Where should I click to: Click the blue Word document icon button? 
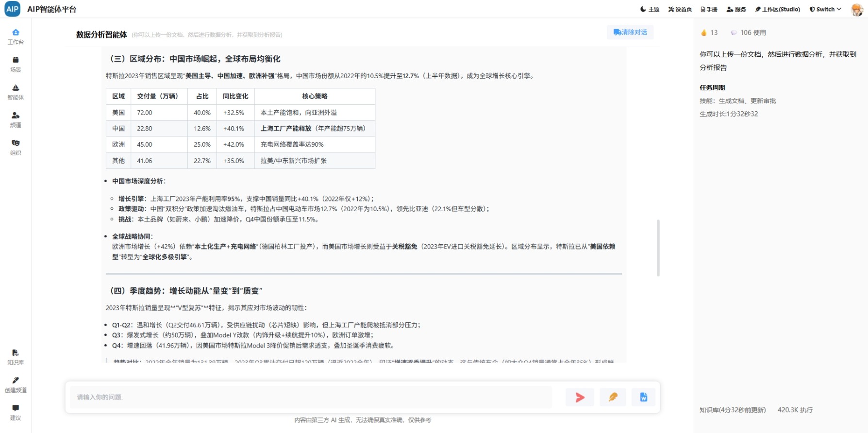(x=643, y=398)
